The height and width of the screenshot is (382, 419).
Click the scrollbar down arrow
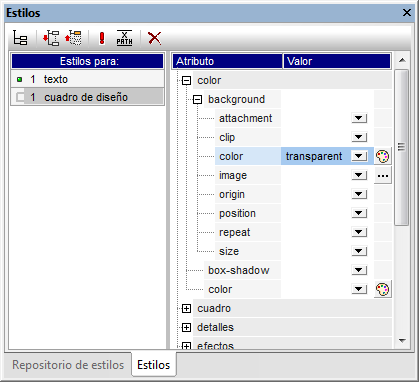(x=402, y=341)
